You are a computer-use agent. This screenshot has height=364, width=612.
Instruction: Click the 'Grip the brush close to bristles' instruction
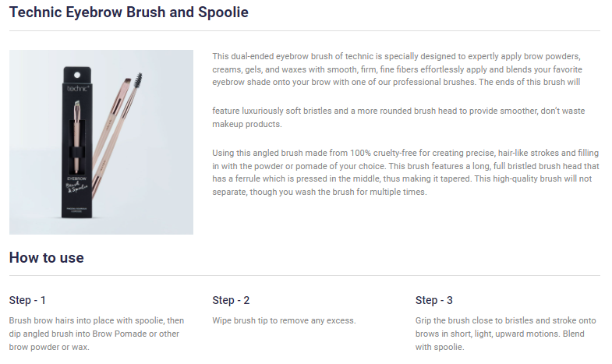point(505,334)
